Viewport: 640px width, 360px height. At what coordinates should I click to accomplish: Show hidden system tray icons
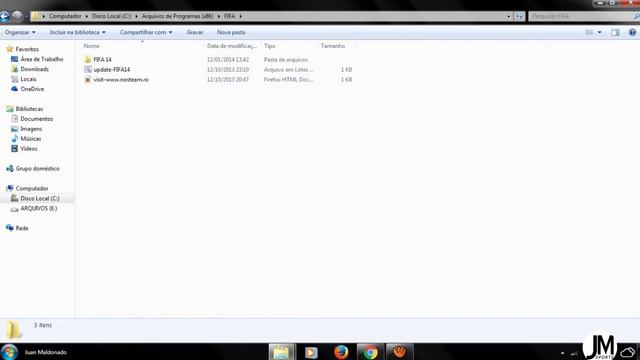point(562,353)
